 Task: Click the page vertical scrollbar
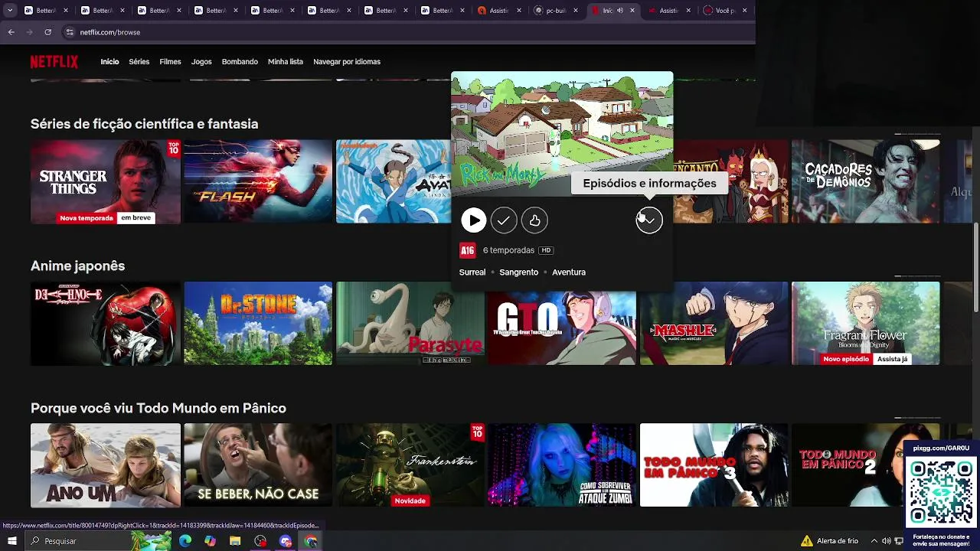[x=976, y=267]
